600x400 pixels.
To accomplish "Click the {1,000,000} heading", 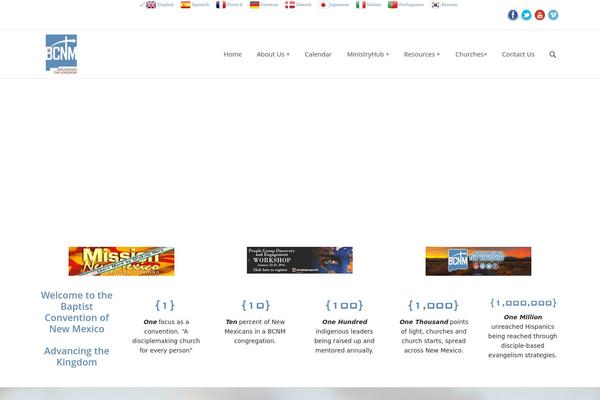I will (x=523, y=303).
